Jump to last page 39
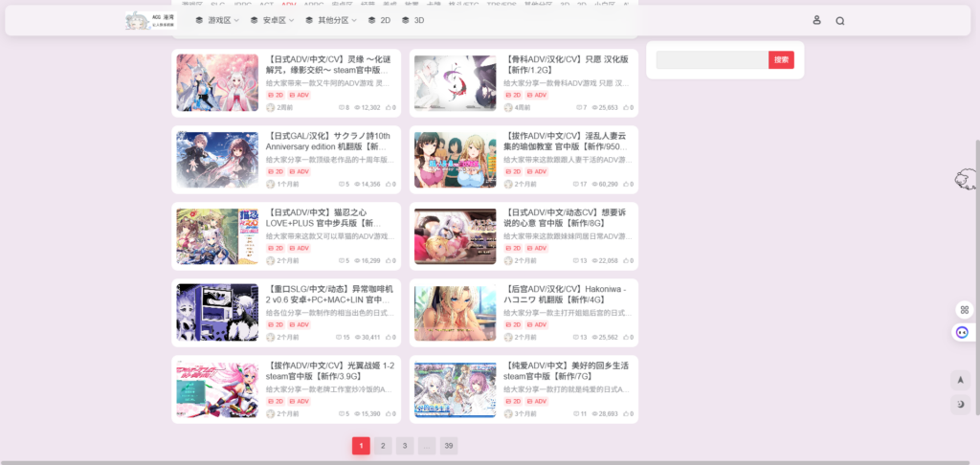 [x=449, y=445]
